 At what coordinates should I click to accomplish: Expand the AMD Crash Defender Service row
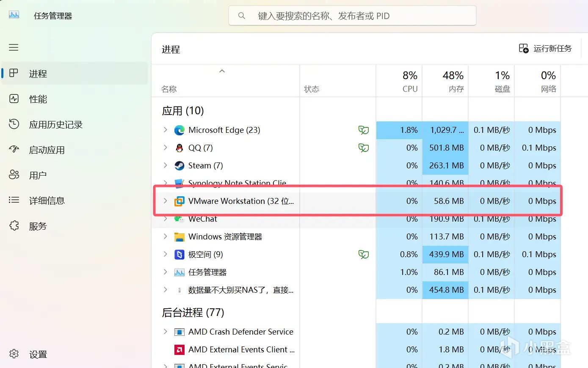click(165, 332)
